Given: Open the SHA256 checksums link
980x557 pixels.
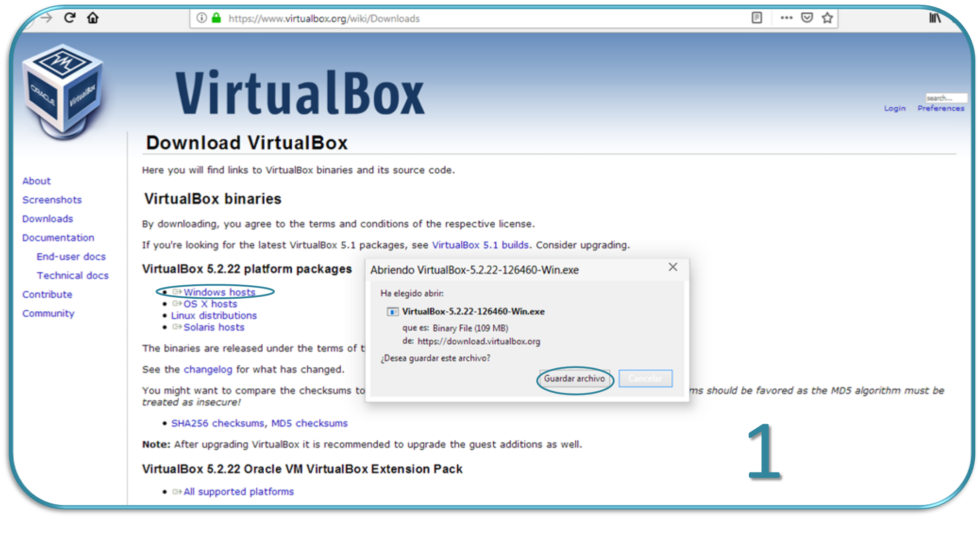Looking at the screenshot, I should click(218, 423).
